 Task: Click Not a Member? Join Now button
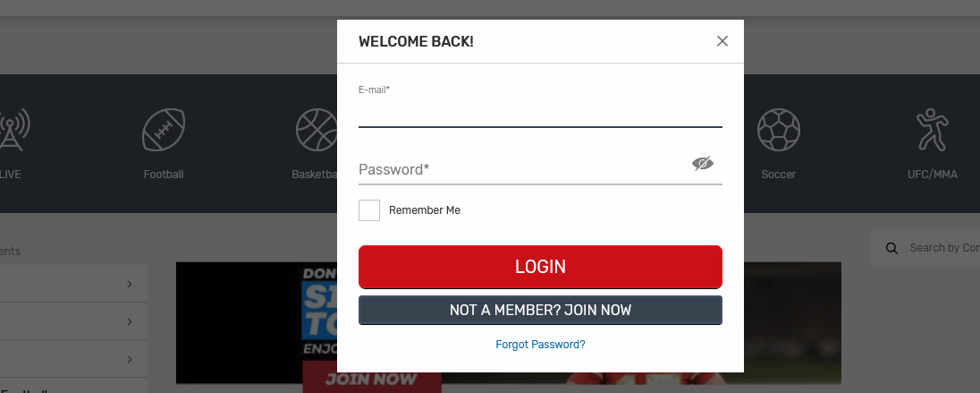coord(540,310)
